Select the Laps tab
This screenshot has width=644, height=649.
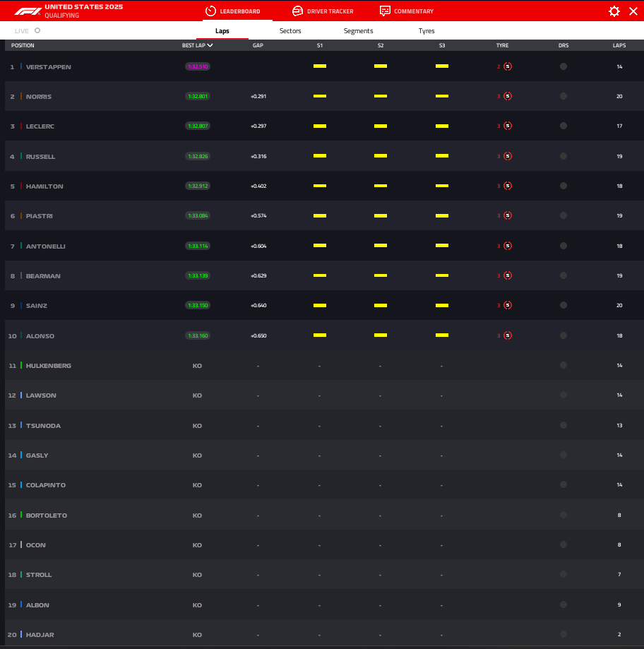coord(222,31)
